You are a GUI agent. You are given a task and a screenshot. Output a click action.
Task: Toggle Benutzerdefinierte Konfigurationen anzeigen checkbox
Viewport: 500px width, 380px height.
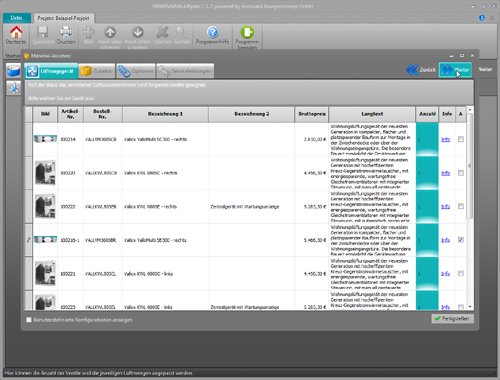click(x=29, y=320)
